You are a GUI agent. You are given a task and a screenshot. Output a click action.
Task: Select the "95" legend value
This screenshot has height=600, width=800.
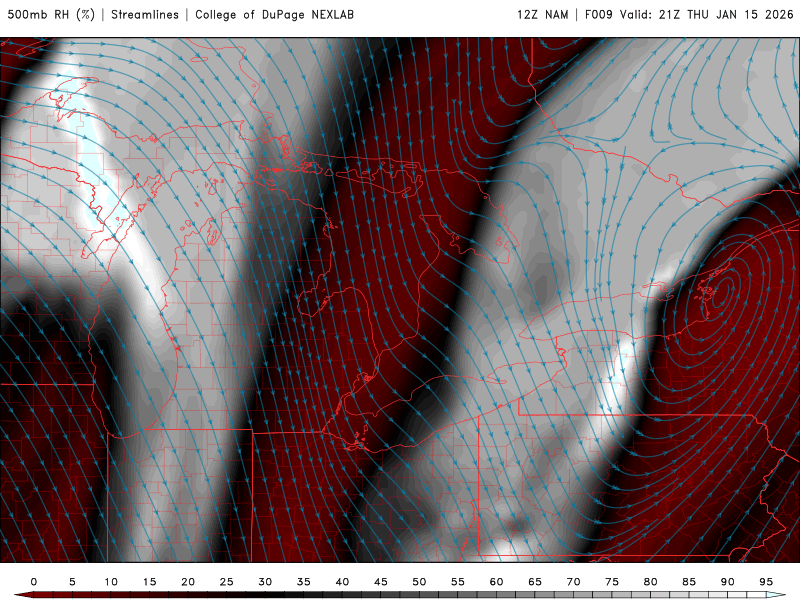766,582
